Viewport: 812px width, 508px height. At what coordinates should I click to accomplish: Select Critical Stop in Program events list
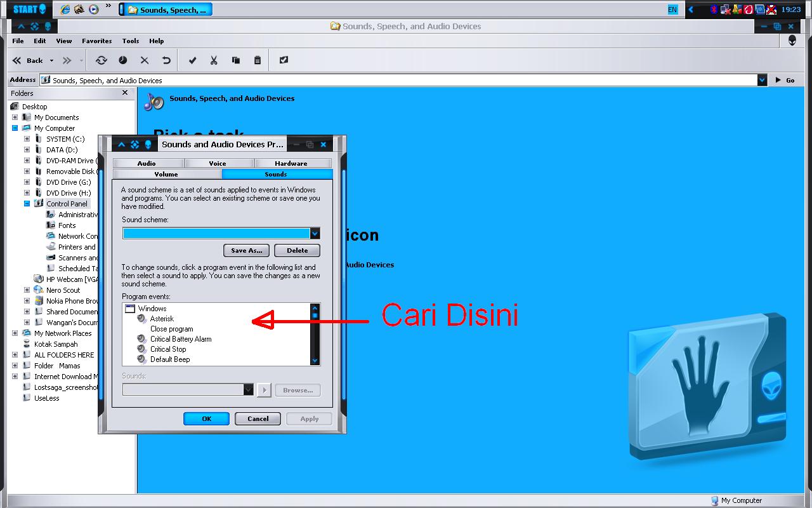169,349
